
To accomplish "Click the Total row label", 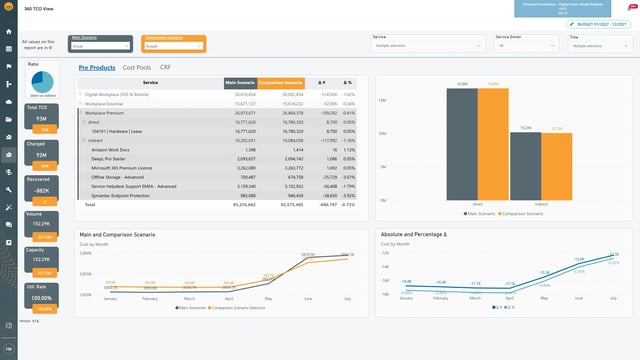I will 90,204.
